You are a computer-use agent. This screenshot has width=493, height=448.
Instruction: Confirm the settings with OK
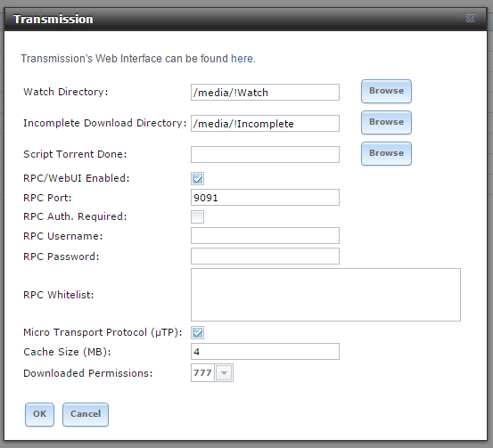tap(39, 414)
